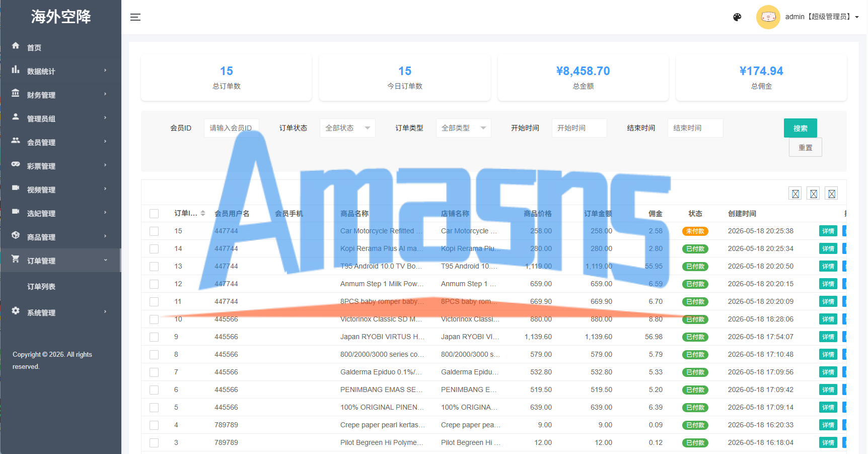Check the box for order 7
868x454 pixels.
point(154,372)
